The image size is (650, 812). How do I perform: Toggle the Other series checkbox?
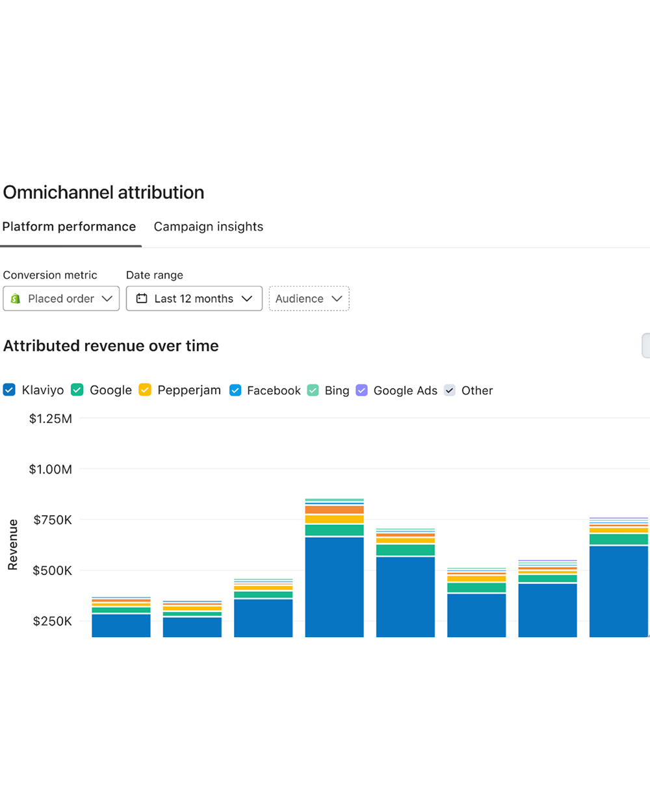tap(450, 390)
